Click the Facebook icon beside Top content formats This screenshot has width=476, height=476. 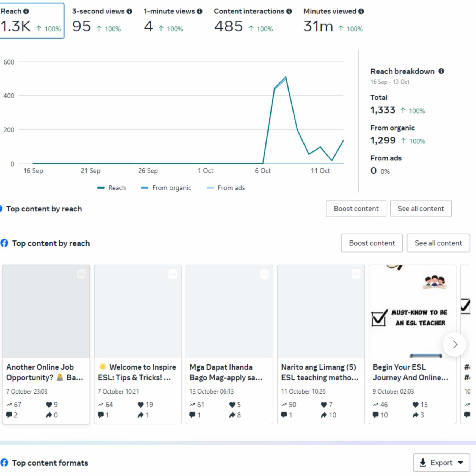(x=4, y=463)
